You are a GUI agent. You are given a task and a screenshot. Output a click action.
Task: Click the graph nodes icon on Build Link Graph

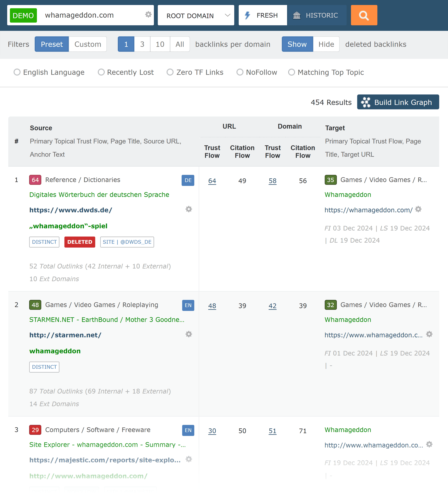pyautogui.click(x=366, y=102)
